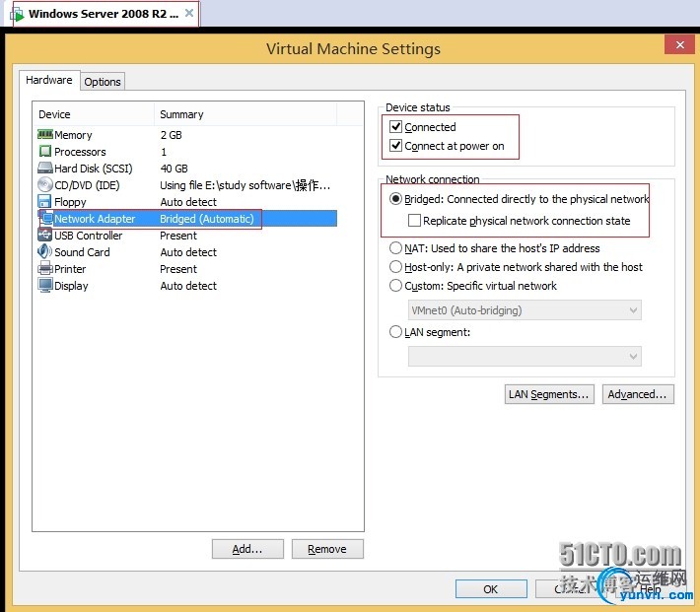Click the Processors chip icon

pyautogui.click(x=45, y=152)
